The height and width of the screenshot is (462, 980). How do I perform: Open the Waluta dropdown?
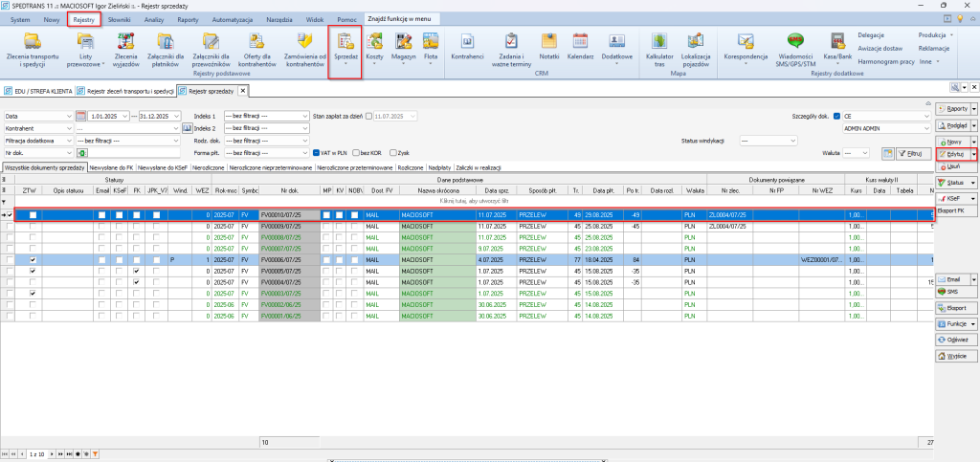point(865,152)
